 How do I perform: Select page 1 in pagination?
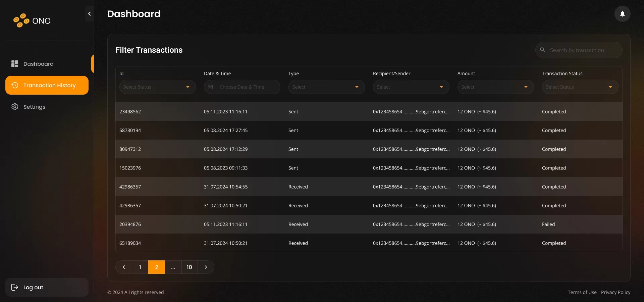pos(140,267)
